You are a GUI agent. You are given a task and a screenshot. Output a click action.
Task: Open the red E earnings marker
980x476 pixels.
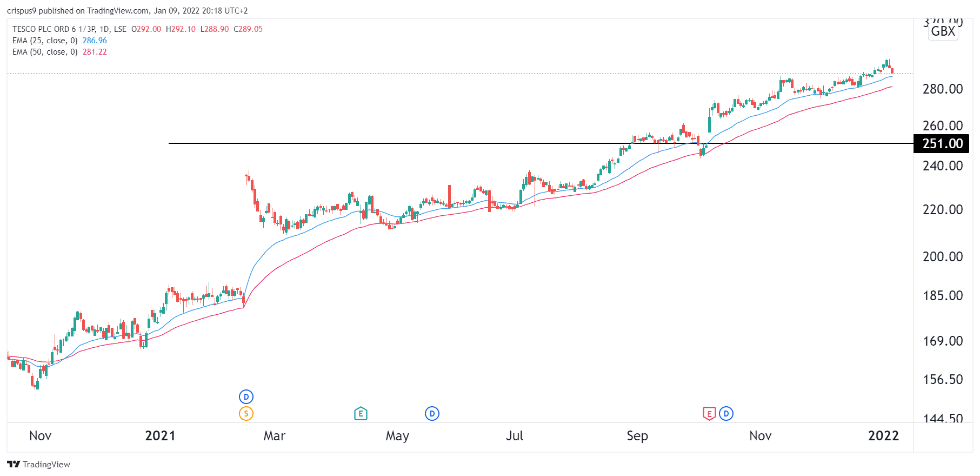pyautogui.click(x=709, y=414)
